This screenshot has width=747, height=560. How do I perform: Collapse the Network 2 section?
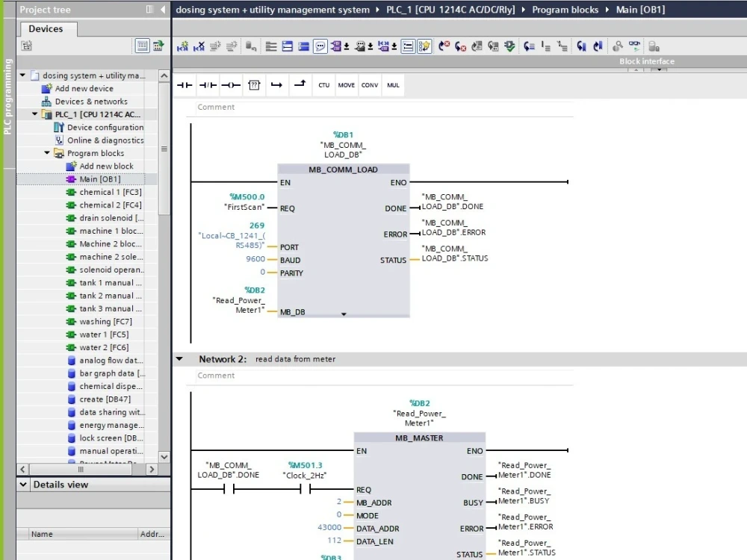pyautogui.click(x=179, y=358)
